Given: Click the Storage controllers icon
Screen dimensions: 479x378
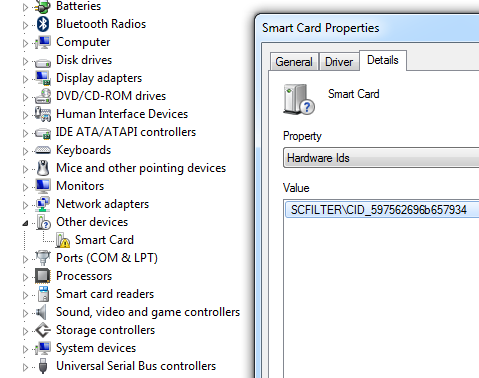Looking at the screenshot, I should pos(43,330).
